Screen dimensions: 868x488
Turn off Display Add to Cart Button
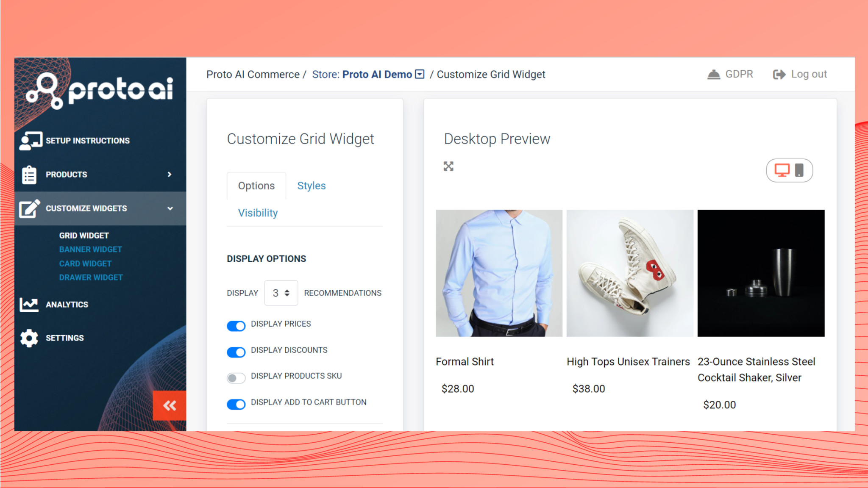(236, 404)
